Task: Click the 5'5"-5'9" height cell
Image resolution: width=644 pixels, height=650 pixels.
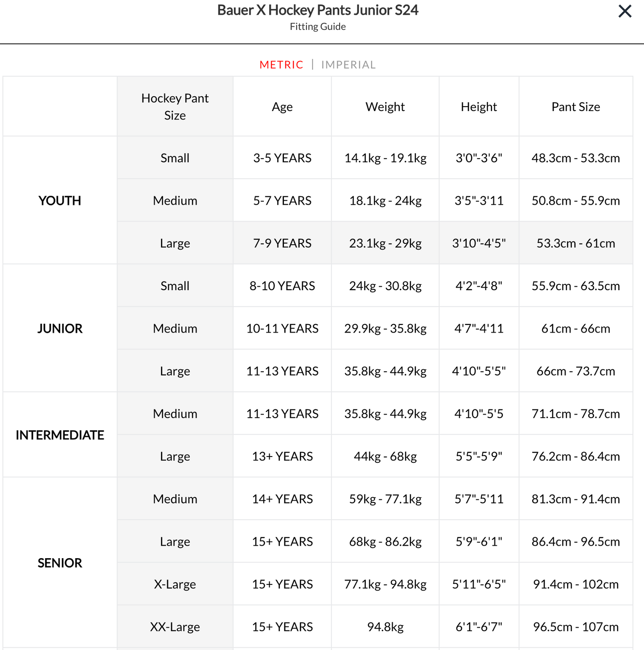Action: coord(479,456)
